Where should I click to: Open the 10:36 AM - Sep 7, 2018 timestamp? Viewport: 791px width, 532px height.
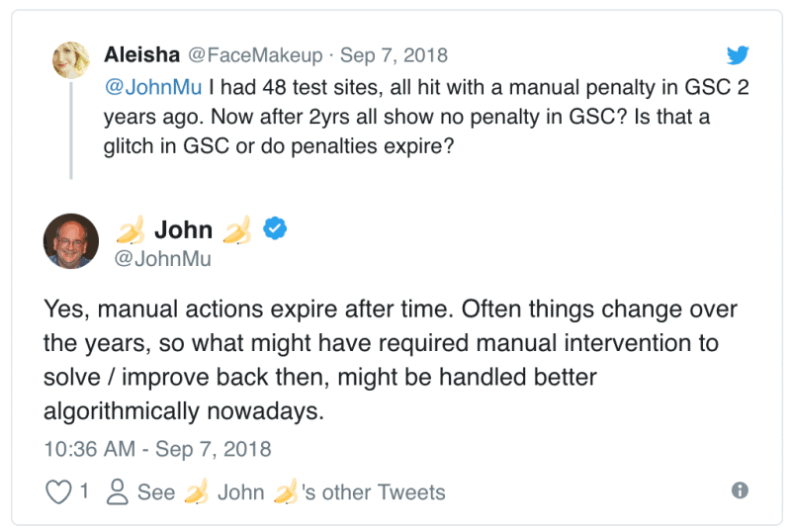157,448
